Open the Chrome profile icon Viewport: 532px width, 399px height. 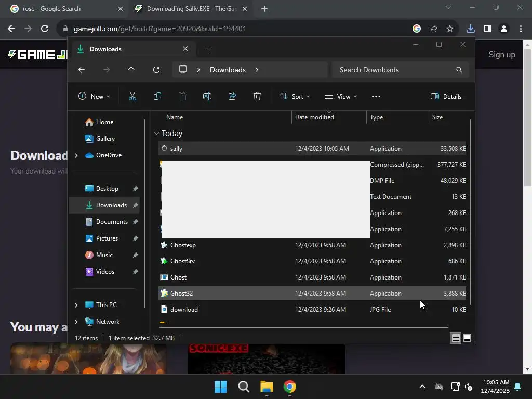(x=504, y=29)
